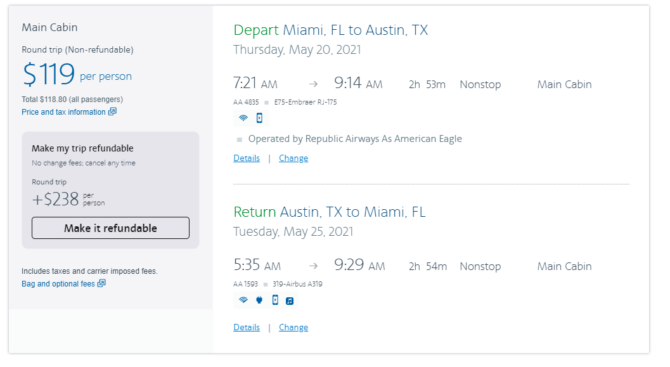Click the Wi-Fi icon on the departing flight

click(x=243, y=118)
